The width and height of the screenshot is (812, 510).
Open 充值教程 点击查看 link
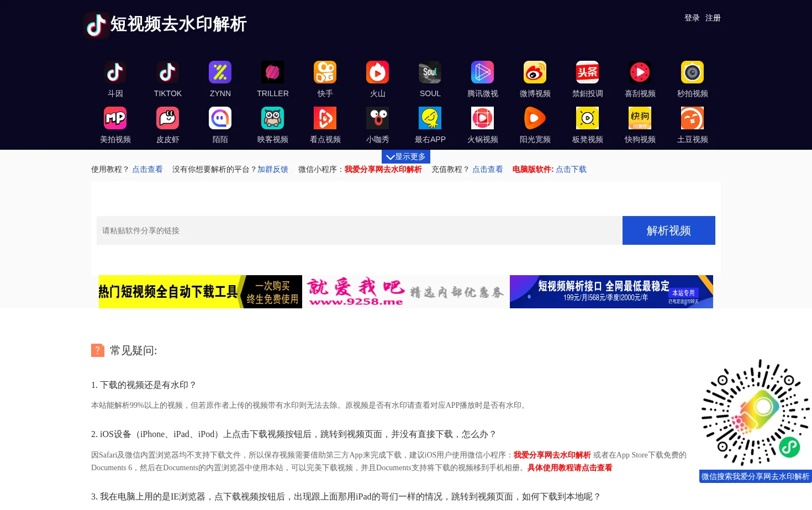pyautogui.click(x=488, y=170)
